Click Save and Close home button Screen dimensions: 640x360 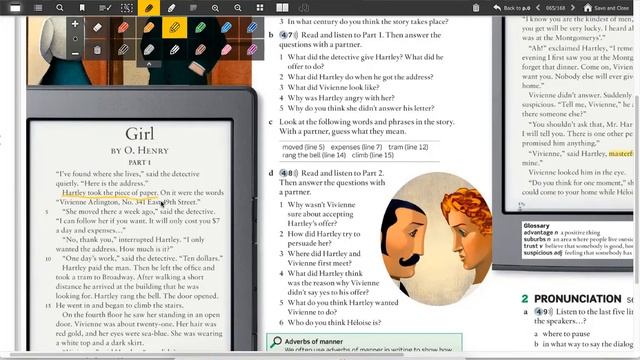(606, 8)
